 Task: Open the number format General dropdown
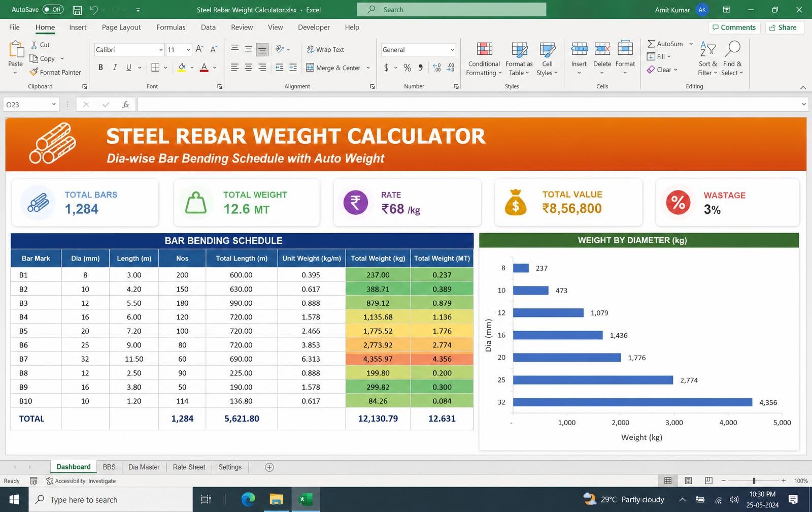tap(452, 50)
